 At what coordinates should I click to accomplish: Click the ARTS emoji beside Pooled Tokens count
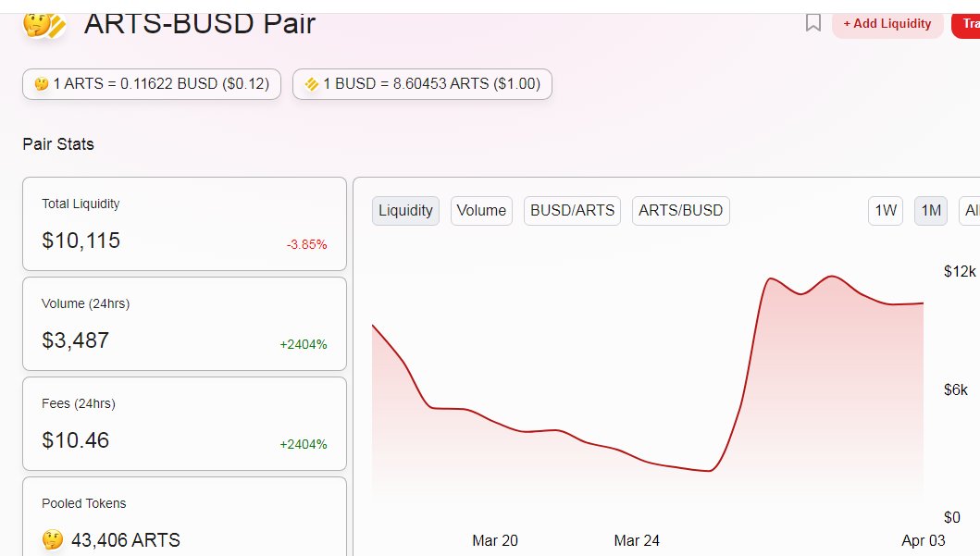point(54,539)
